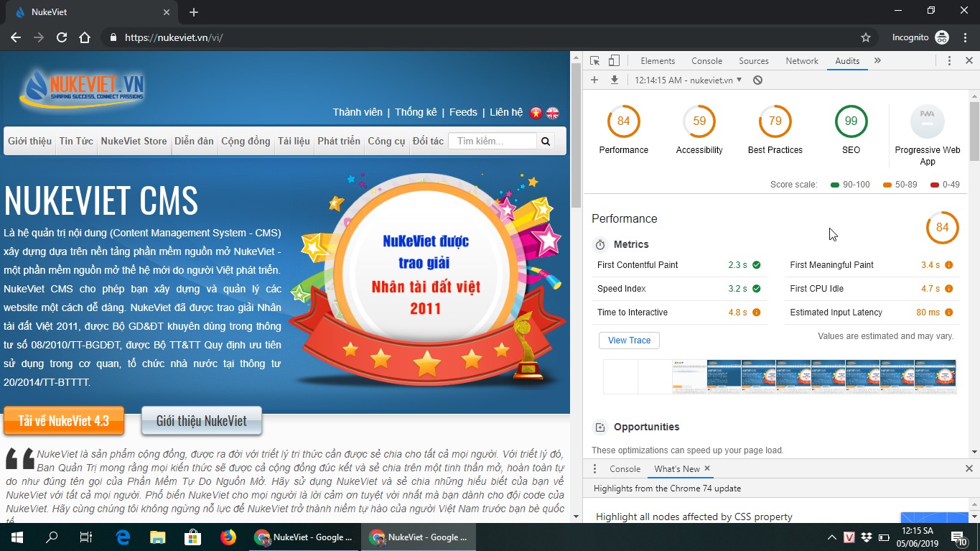Open the NukeViet Store menu item

(x=134, y=141)
